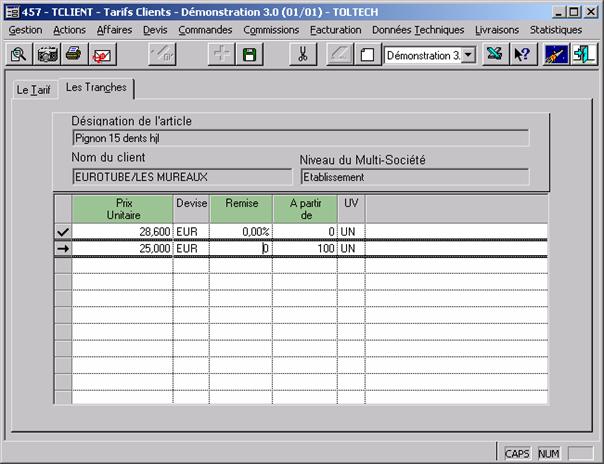Open the Gestion menu
The width and height of the screenshot is (604, 464).
pos(25,30)
